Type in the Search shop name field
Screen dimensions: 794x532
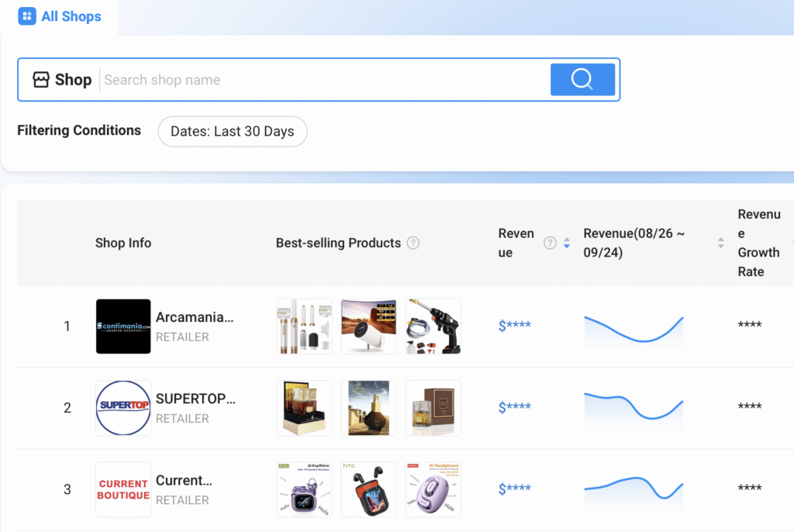tap(322, 80)
